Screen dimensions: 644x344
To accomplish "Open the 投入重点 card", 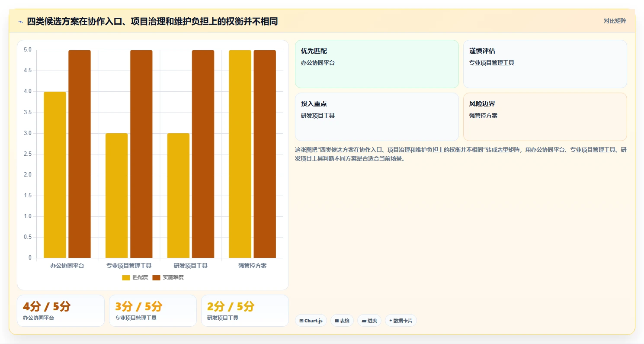I will [377, 117].
